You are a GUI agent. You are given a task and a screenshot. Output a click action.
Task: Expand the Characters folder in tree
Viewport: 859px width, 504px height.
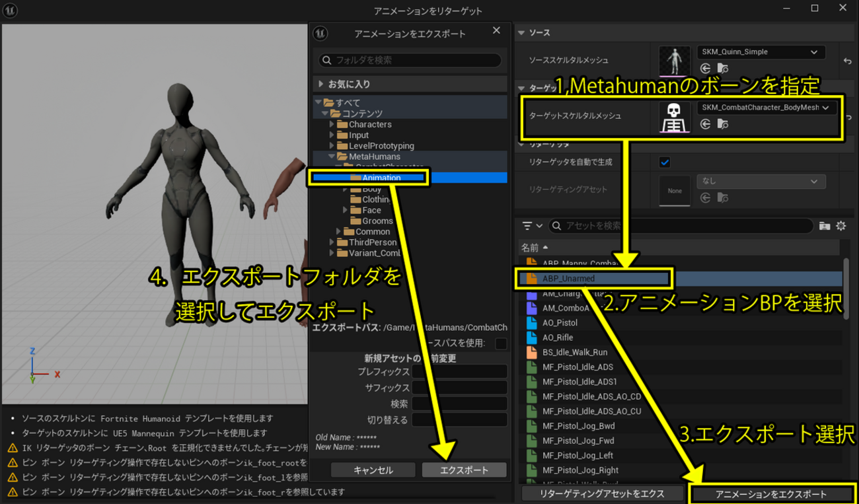point(332,124)
